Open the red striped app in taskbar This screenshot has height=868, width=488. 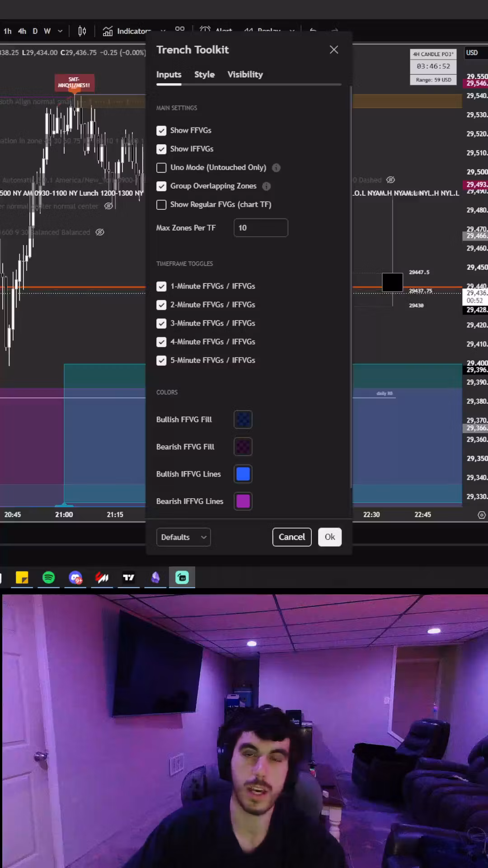102,577
